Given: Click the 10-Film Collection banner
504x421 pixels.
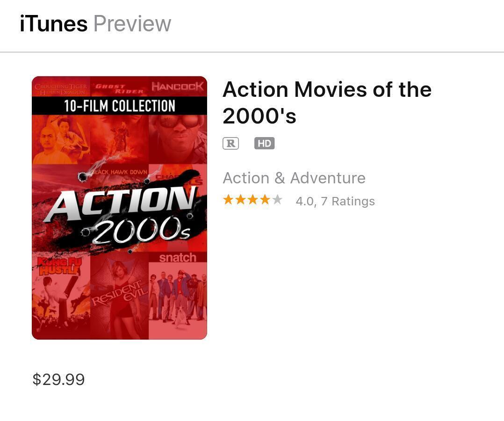Looking at the screenshot, I should point(119,106).
